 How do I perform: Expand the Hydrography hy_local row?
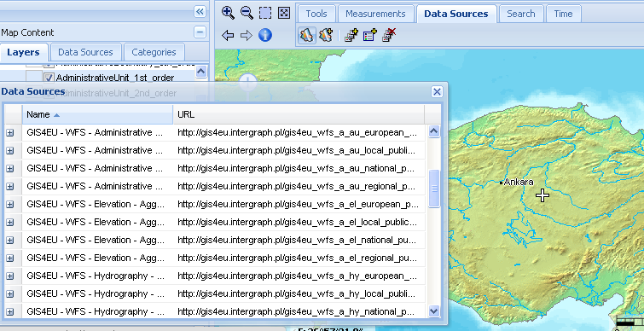point(10,293)
